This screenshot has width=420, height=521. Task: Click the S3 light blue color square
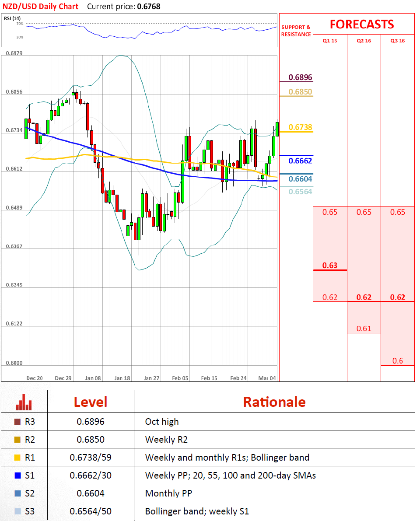[x=17, y=511]
